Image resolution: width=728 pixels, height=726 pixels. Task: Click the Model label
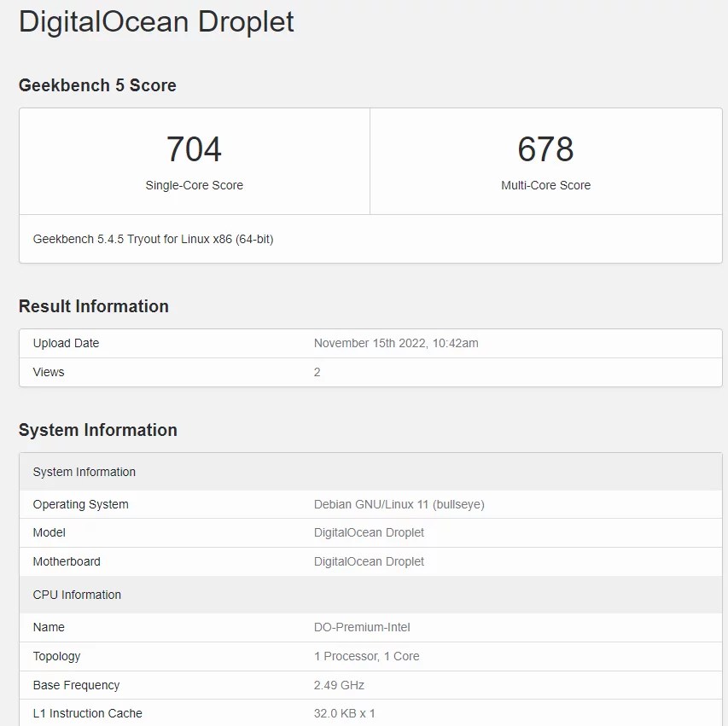50,532
